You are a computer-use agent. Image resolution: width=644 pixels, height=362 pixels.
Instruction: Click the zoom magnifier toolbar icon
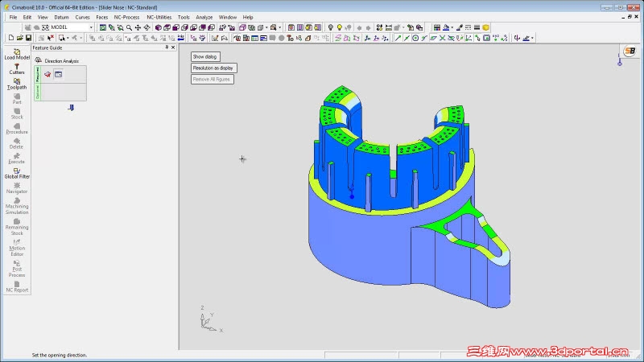click(x=129, y=27)
